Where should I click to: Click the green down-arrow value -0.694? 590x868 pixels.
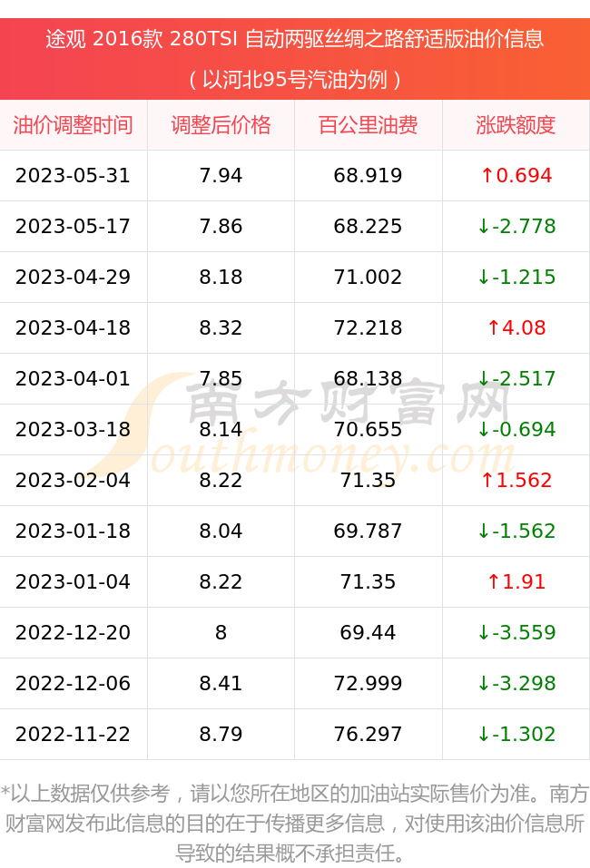click(x=516, y=429)
